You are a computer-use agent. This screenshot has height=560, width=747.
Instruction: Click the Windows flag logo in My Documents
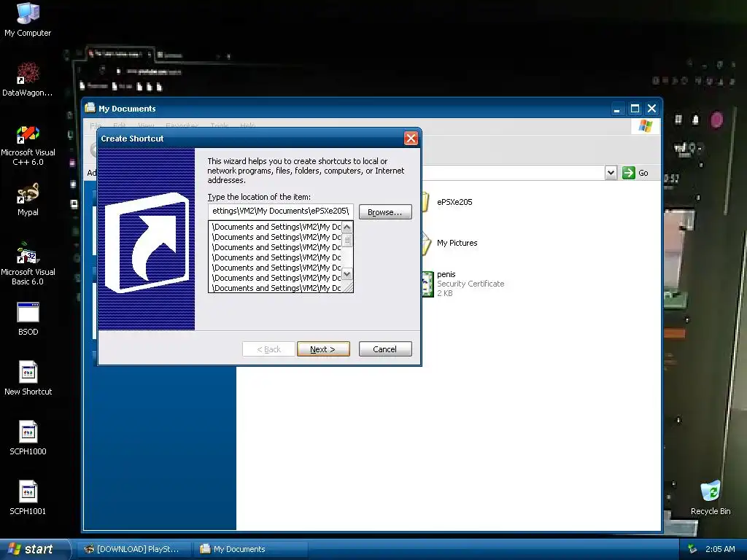(645, 126)
